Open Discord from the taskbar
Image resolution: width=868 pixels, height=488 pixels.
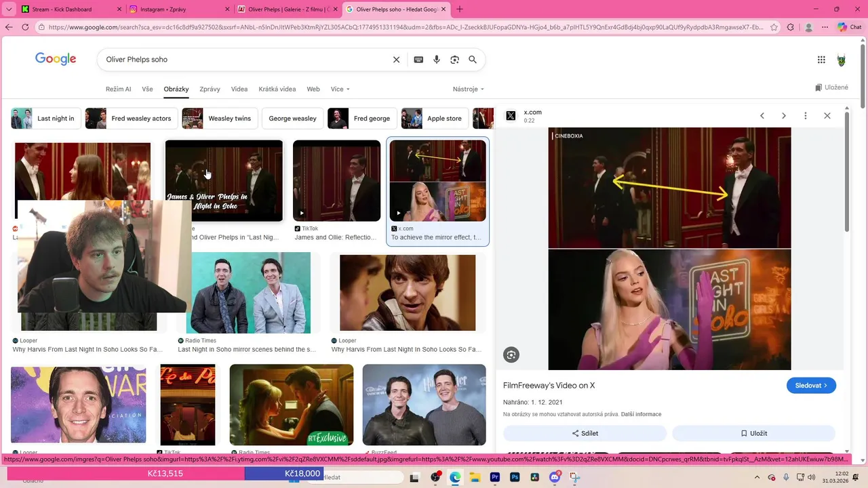555,477
